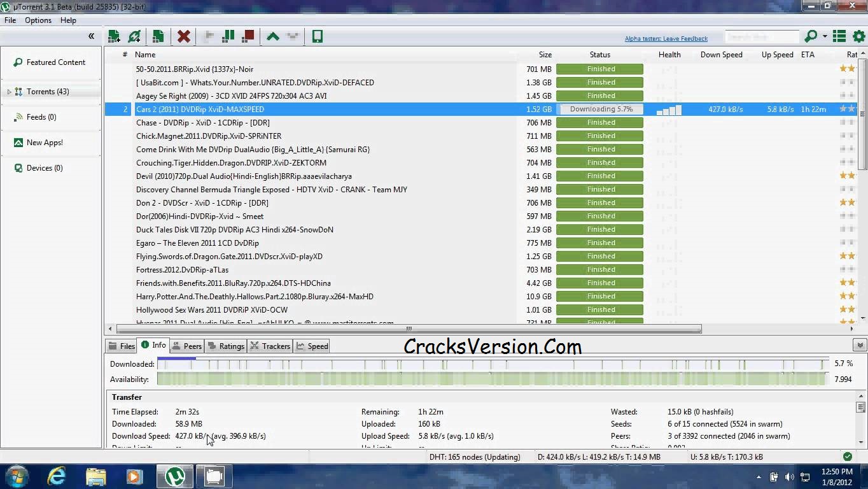Open the search provider dropdown arrow
Viewport: 868px width, 489px height.
[825, 37]
